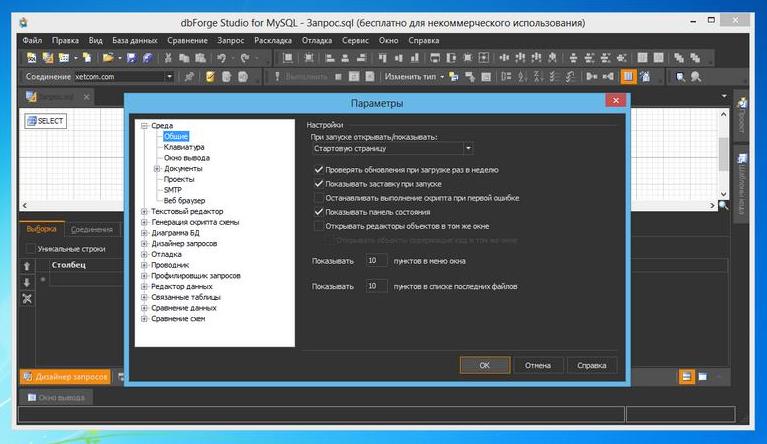The height and width of the screenshot is (444, 767).
Task: Click the orange view-mode icon at bottom right
Action: click(x=686, y=377)
